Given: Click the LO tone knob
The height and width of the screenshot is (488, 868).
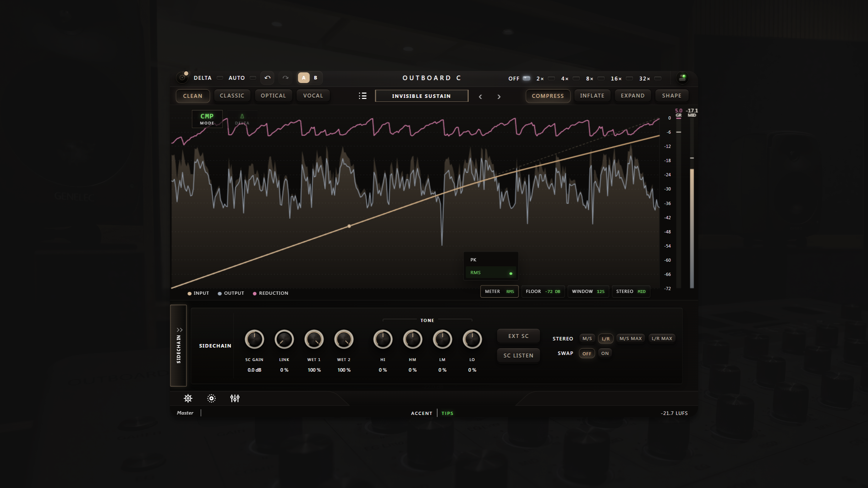Looking at the screenshot, I should (472, 339).
